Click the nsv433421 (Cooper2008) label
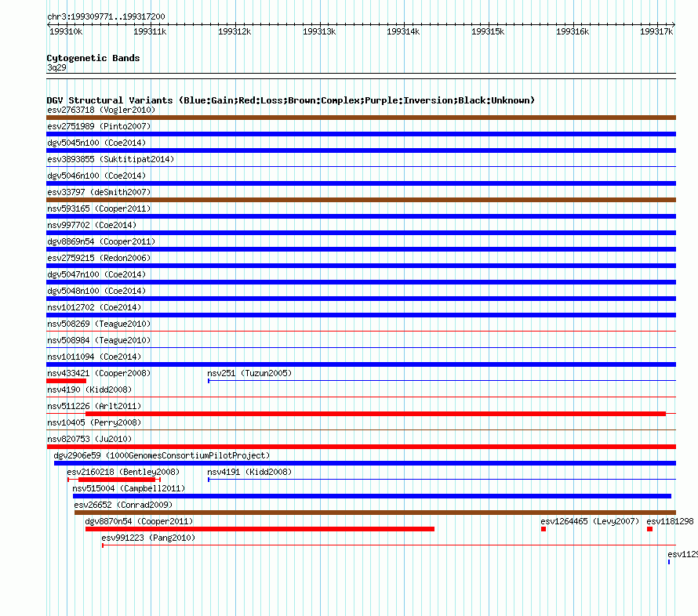 (99, 373)
